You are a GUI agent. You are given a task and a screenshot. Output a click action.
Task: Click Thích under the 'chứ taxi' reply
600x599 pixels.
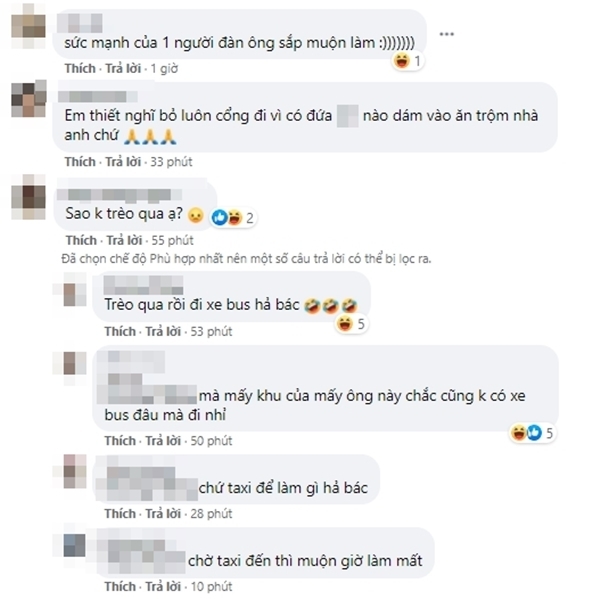tap(120, 514)
